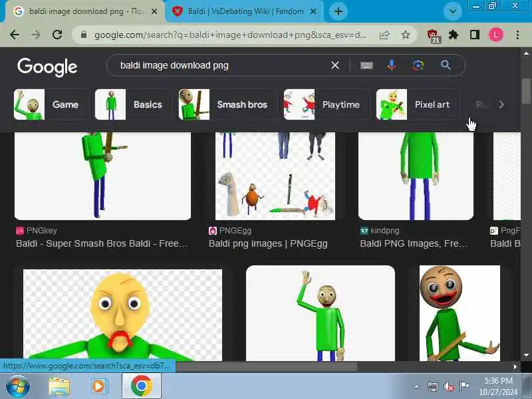This screenshot has width=532, height=399.
Task: Open the red shield ad-blocker extension
Action: click(x=434, y=36)
